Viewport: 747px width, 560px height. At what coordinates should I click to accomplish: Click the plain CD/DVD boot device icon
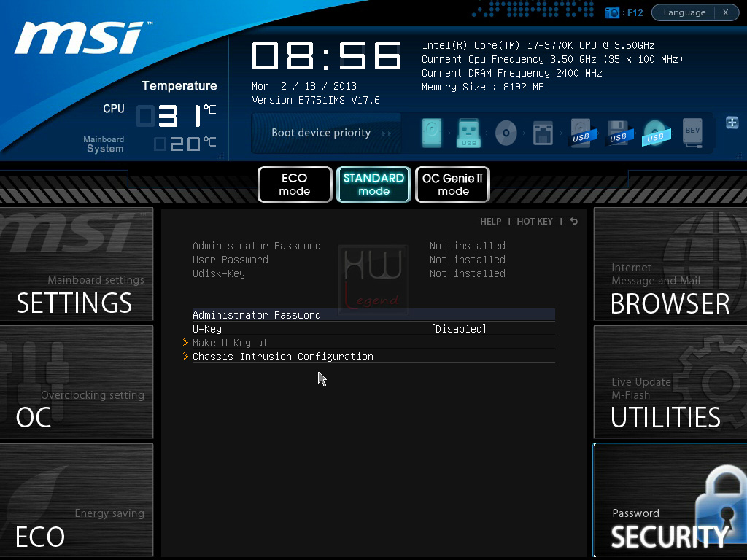pos(506,133)
